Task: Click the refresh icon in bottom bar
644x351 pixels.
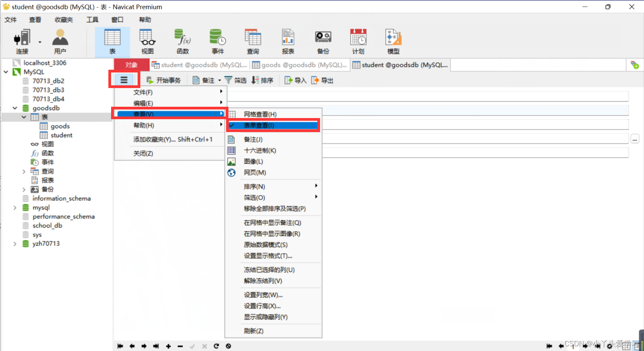Action: (216, 346)
